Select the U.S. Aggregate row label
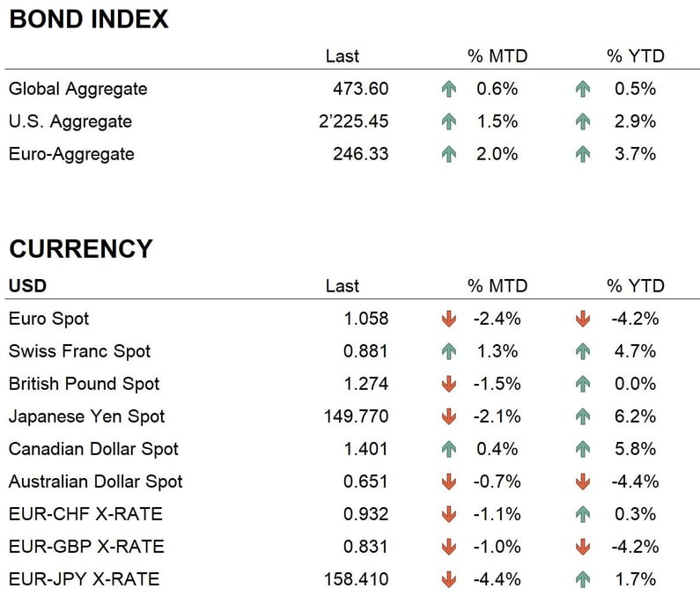The height and width of the screenshot is (596, 700). coord(70,121)
